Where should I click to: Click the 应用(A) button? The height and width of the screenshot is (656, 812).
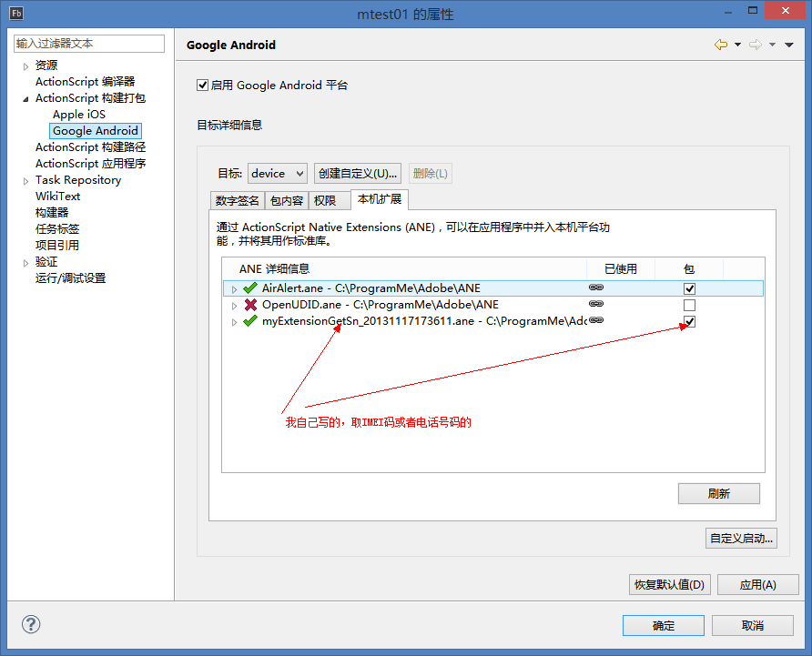click(x=757, y=584)
